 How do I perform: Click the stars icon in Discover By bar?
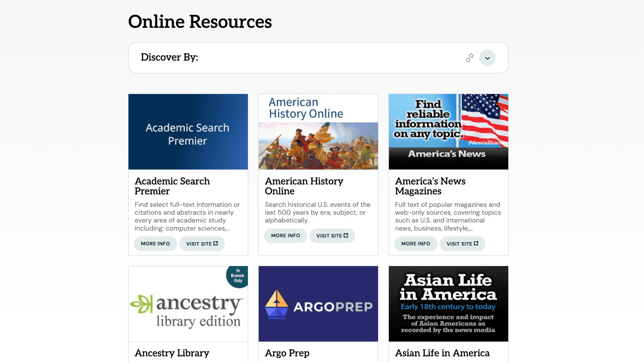tap(470, 58)
